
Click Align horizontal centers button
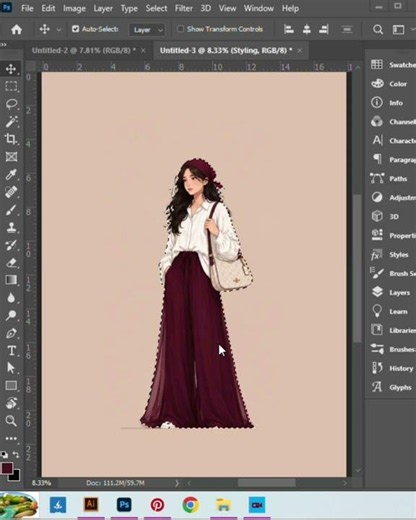[307, 29]
